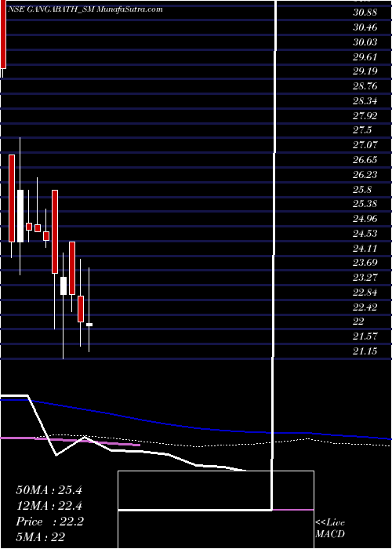Select the 24.96 price axis label
The height and width of the screenshot is (549, 392).
[365, 219]
